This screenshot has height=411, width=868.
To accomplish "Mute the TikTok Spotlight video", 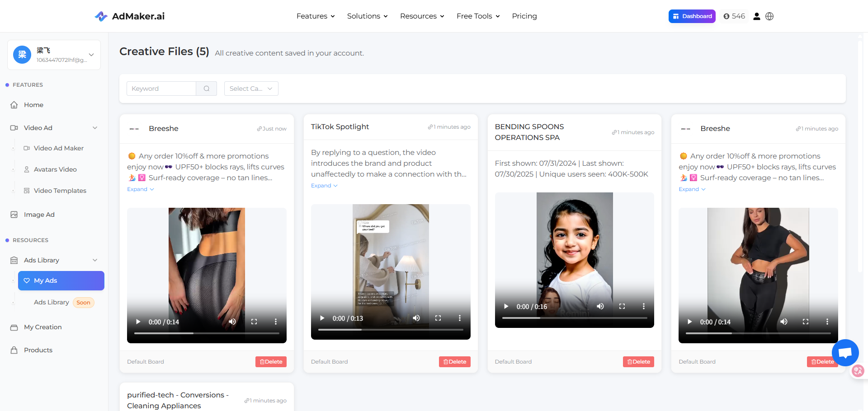I will (x=416, y=318).
